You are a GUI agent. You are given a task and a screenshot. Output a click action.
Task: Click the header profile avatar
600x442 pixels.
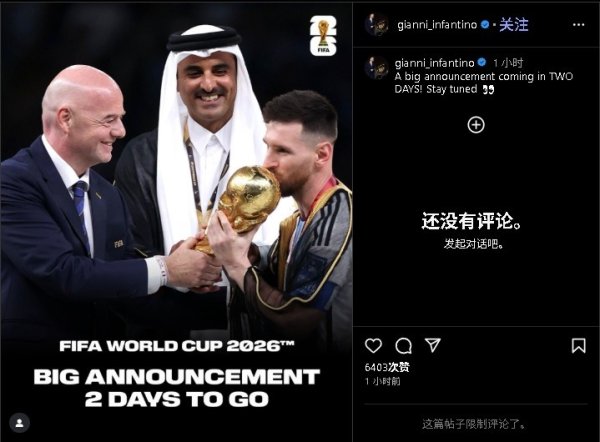click(376, 24)
